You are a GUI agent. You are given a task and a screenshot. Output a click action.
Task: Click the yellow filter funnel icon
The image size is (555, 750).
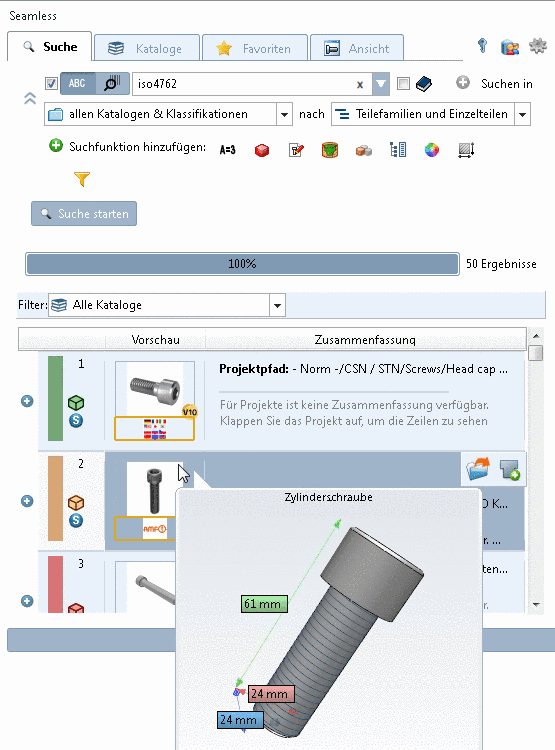pos(82,179)
